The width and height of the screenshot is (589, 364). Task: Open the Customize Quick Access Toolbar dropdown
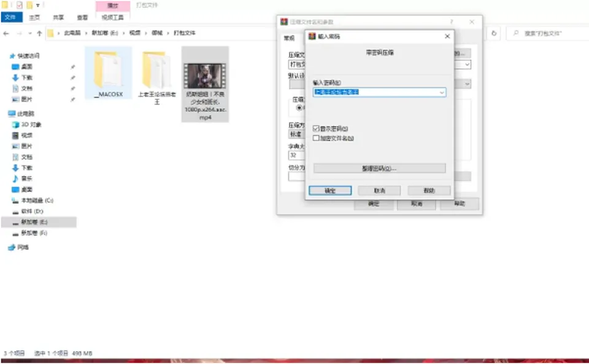pos(38,6)
